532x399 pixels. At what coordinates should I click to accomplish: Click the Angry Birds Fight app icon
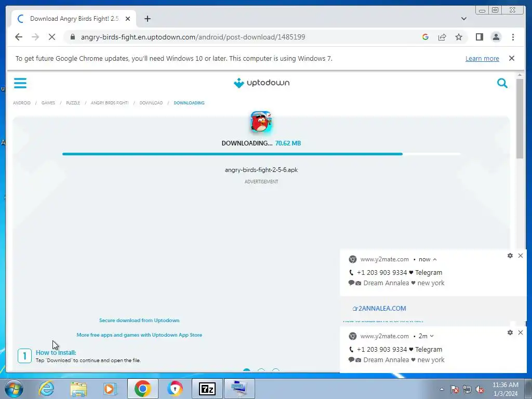[x=261, y=122]
